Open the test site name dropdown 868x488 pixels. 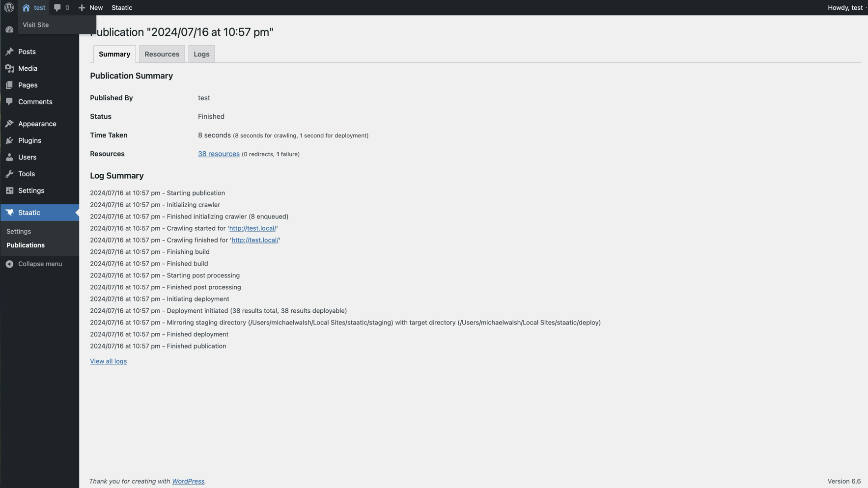[x=34, y=7]
